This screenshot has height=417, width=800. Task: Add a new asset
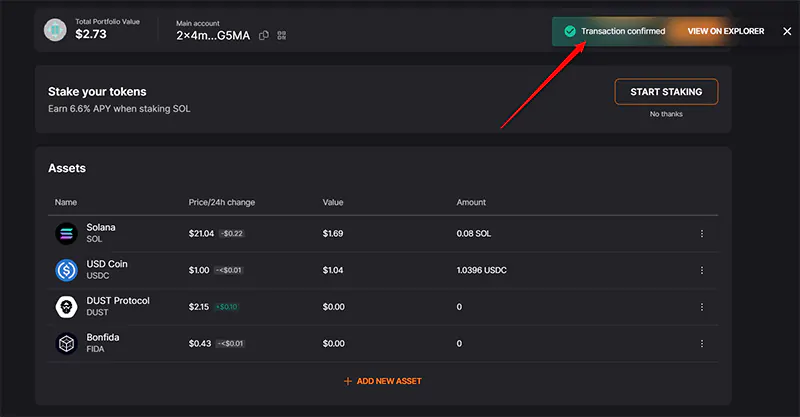click(382, 381)
